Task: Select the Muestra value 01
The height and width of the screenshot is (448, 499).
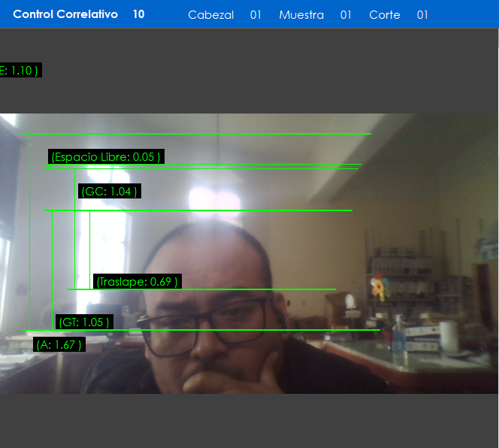Action: pos(346,15)
